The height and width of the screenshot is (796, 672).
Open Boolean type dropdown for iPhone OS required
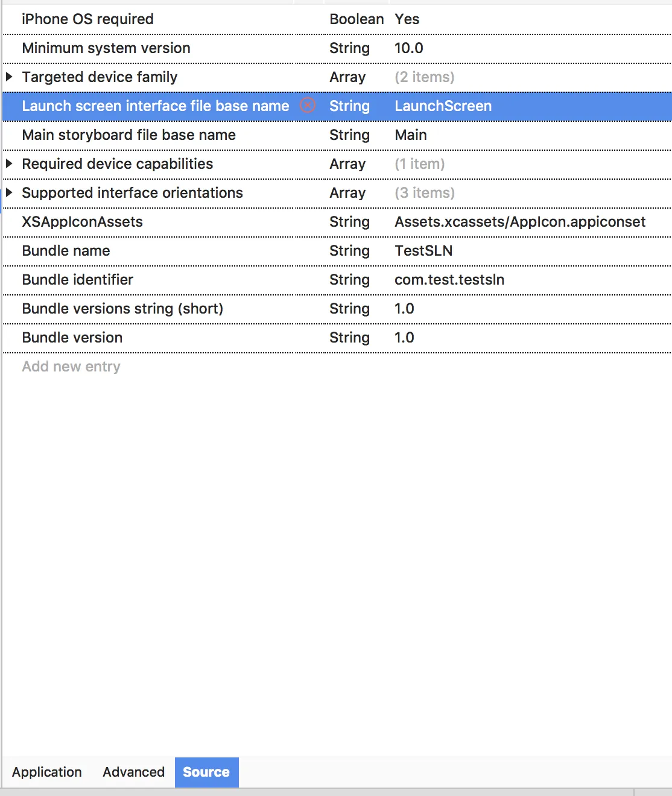coord(357,19)
